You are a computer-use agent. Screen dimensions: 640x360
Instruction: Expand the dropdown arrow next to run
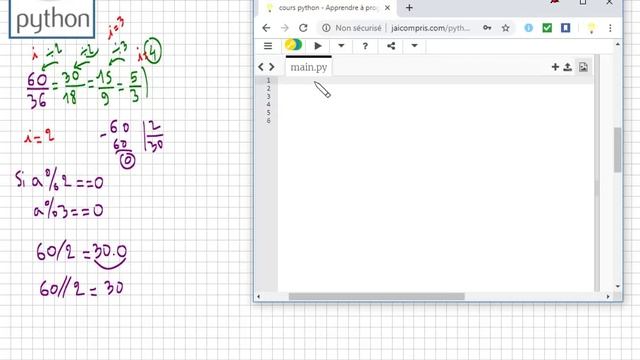341,46
